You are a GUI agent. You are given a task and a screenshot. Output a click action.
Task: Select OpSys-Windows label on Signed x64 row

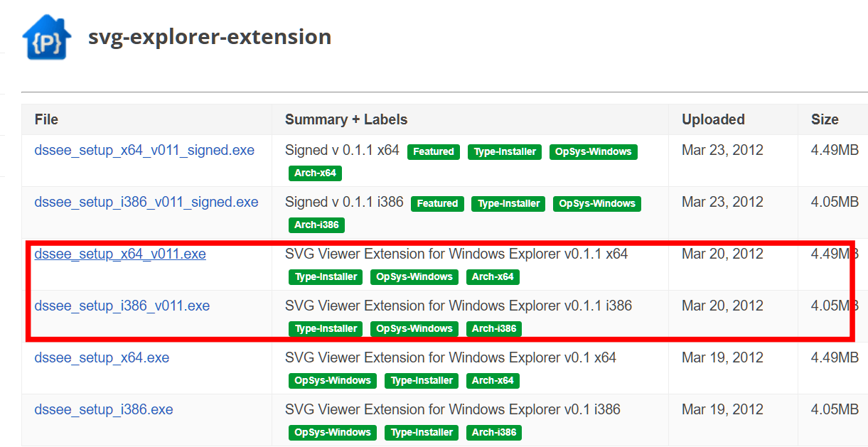tap(594, 152)
